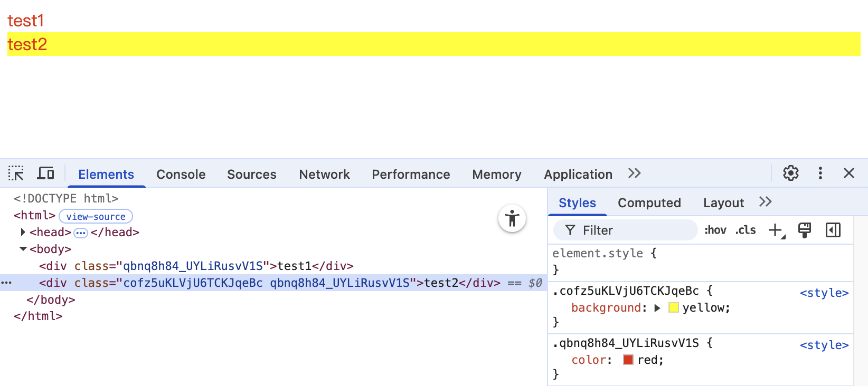Collapse the body element node
The height and width of the screenshot is (386, 868).
(23, 249)
